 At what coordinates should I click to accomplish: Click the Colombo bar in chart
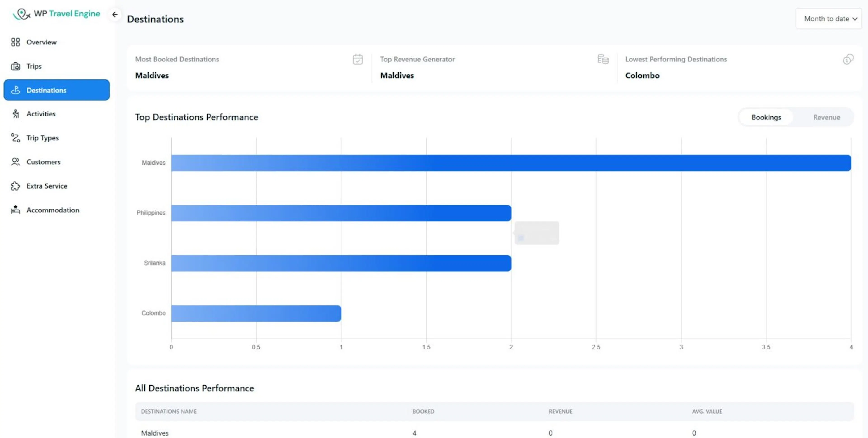[x=256, y=313]
